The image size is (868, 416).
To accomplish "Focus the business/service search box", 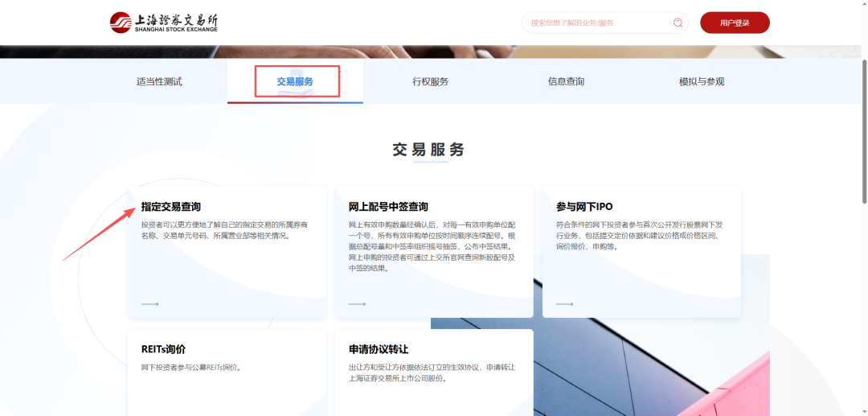I will (x=599, y=23).
